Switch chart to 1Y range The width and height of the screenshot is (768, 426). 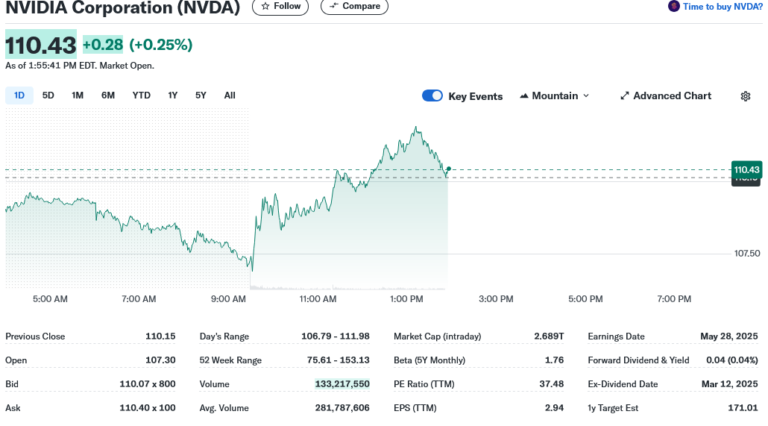tap(172, 95)
